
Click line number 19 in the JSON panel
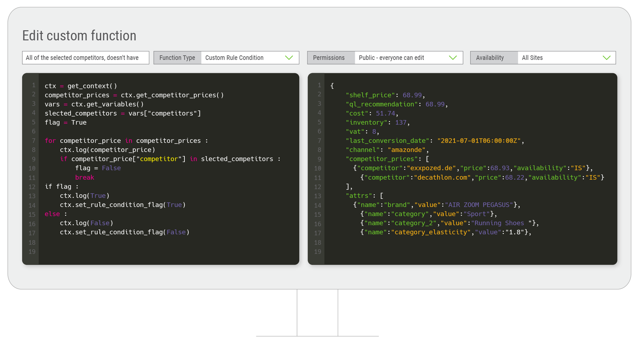pyautogui.click(x=318, y=252)
